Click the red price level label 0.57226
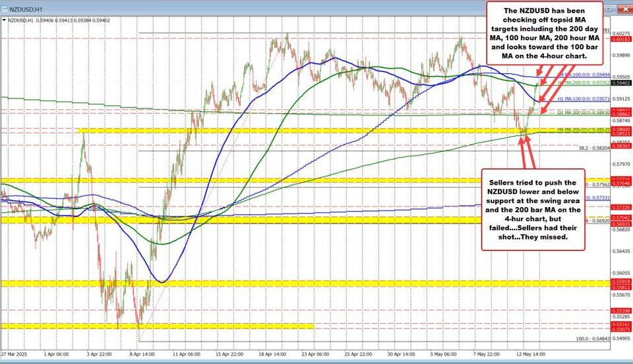The height and width of the screenshot is (364, 633). coord(621,207)
